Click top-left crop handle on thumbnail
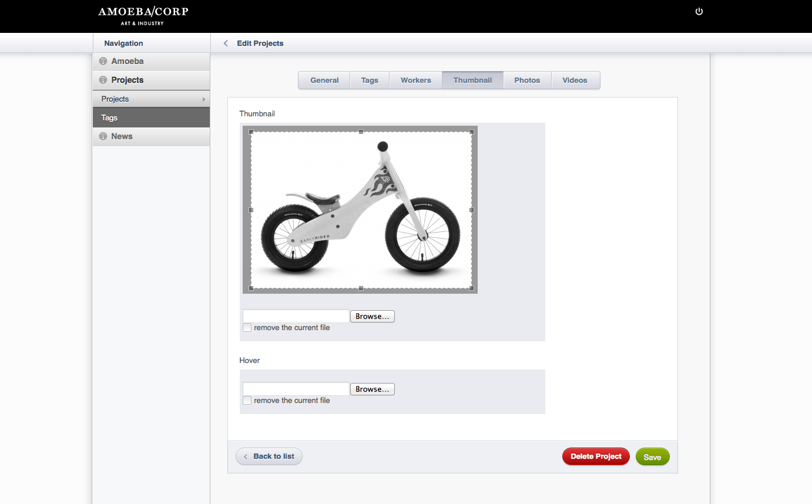The width and height of the screenshot is (812, 504). pyautogui.click(x=251, y=132)
